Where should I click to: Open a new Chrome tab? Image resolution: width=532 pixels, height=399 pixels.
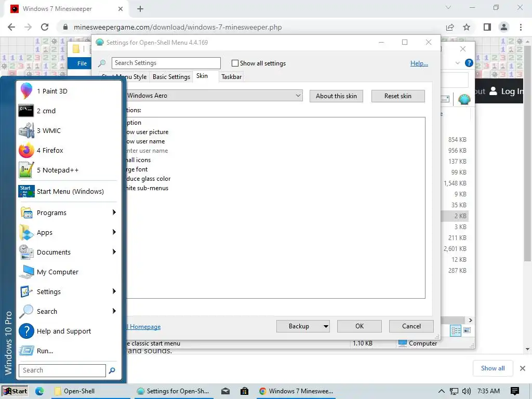[140, 9]
